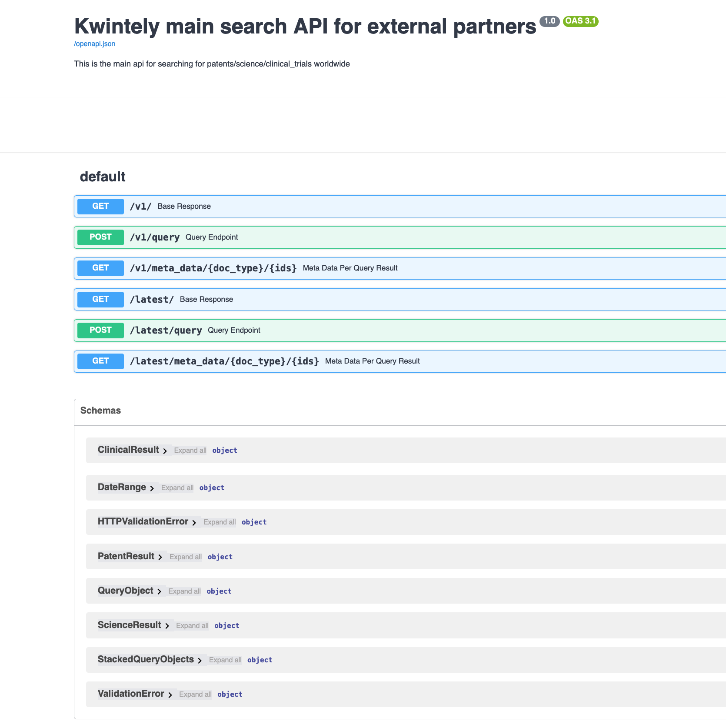Expand the HTTPValidationError schema chevron
This screenshot has height=728, width=726.
coord(194,523)
